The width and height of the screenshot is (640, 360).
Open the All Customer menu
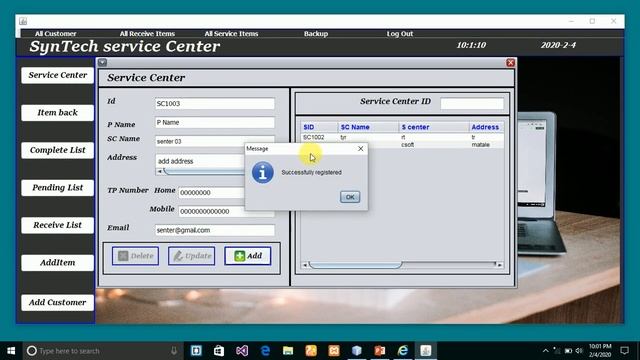coord(56,33)
